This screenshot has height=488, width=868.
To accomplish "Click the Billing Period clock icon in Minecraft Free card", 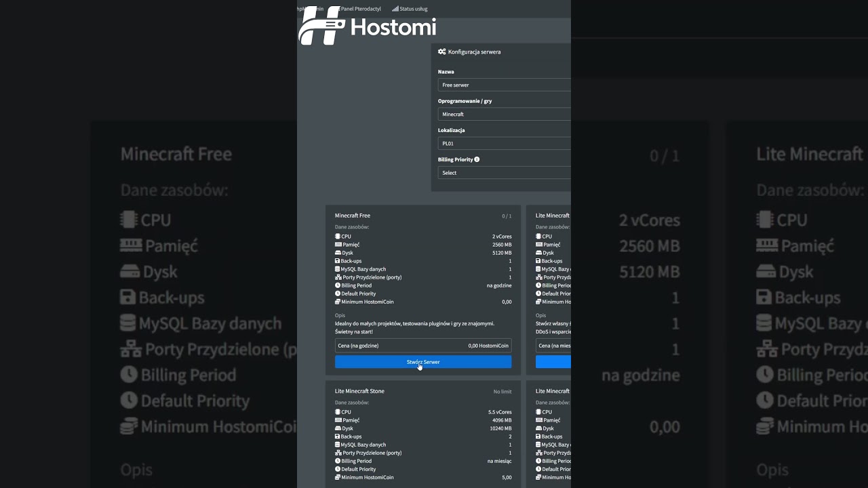I will click(x=338, y=285).
